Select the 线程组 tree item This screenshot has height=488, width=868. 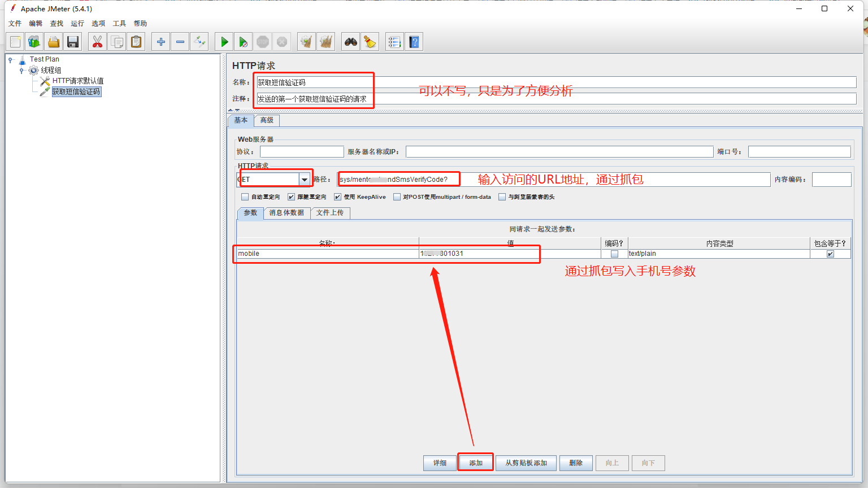[51, 71]
